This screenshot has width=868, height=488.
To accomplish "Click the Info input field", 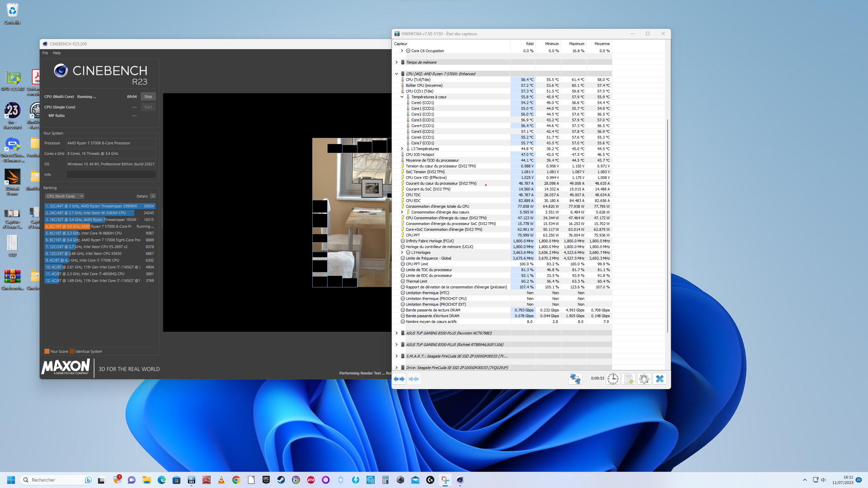I will click(111, 175).
